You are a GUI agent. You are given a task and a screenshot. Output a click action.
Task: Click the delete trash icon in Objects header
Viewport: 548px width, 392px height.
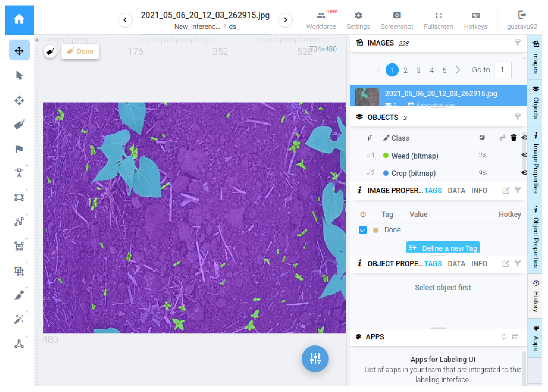coord(514,138)
